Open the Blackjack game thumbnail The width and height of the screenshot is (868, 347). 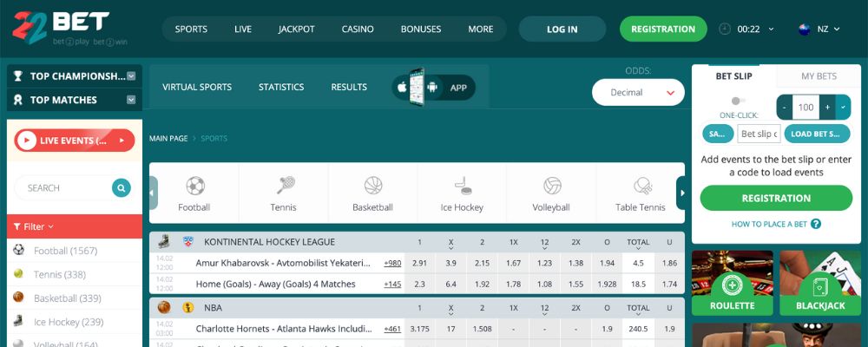(820, 283)
